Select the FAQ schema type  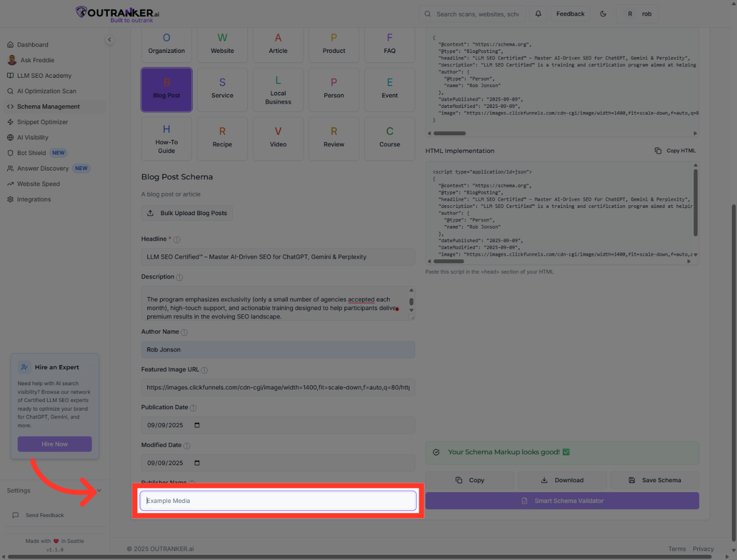(389, 45)
